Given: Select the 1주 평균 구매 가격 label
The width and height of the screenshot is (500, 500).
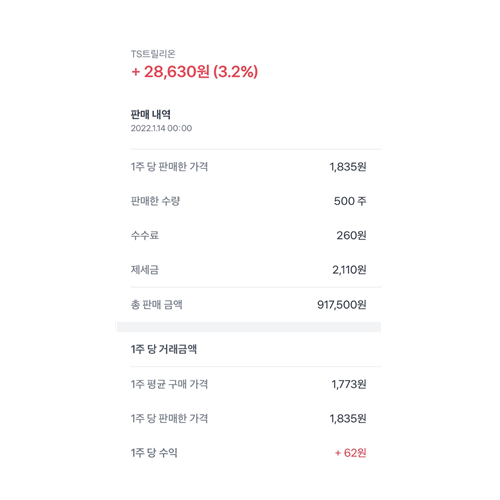Looking at the screenshot, I should coord(169,384).
